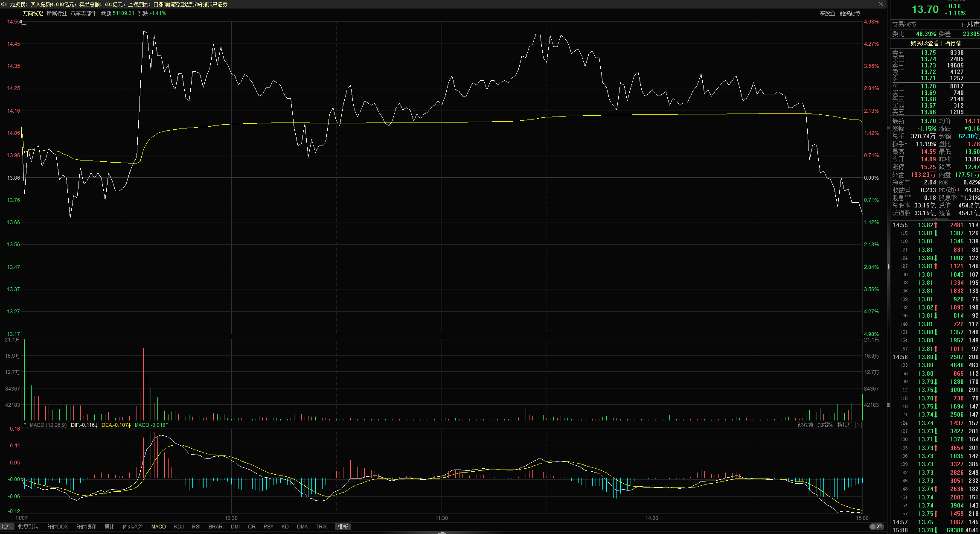Viewport: 980px width, 534px height.
Task: Open the 模板 template selector
Action: (343, 527)
